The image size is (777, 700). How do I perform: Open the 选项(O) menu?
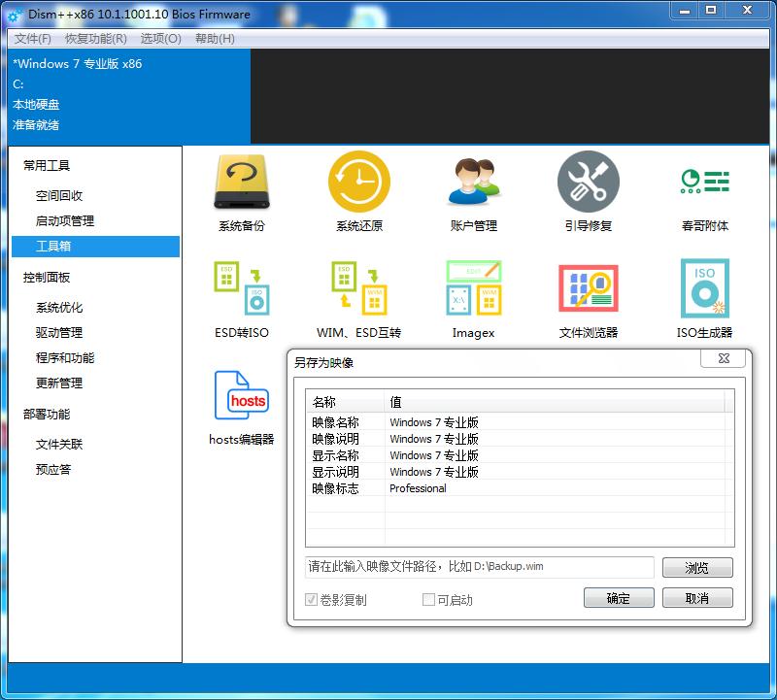pos(159,40)
